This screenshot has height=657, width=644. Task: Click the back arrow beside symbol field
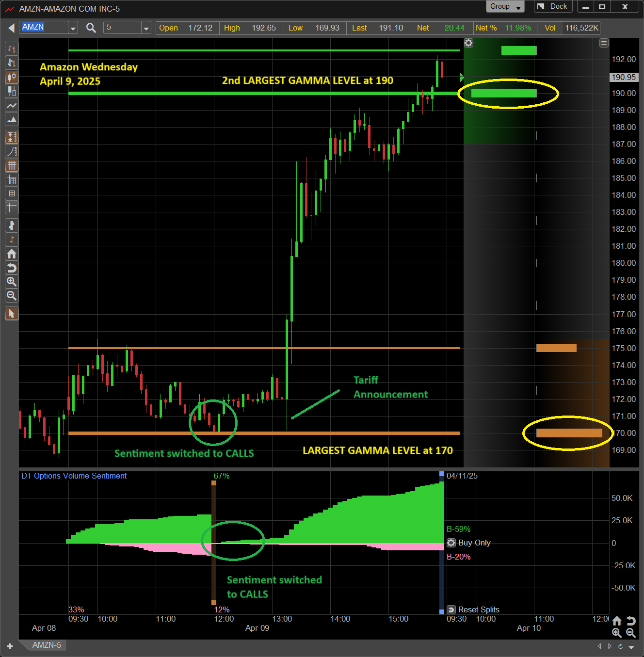[x=11, y=28]
